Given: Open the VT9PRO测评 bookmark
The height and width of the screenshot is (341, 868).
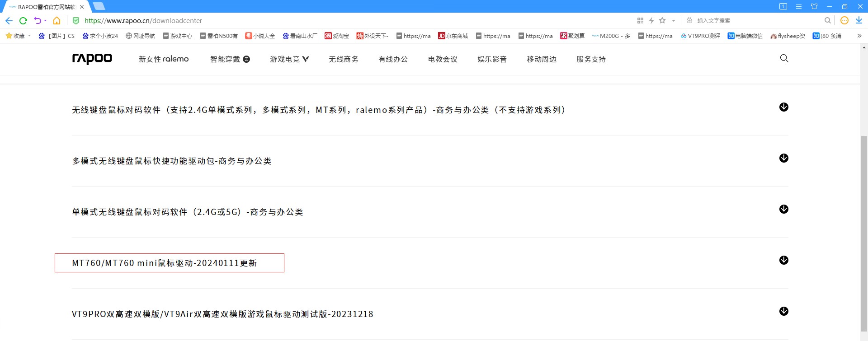Looking at the screenshot, I should 700,36.
